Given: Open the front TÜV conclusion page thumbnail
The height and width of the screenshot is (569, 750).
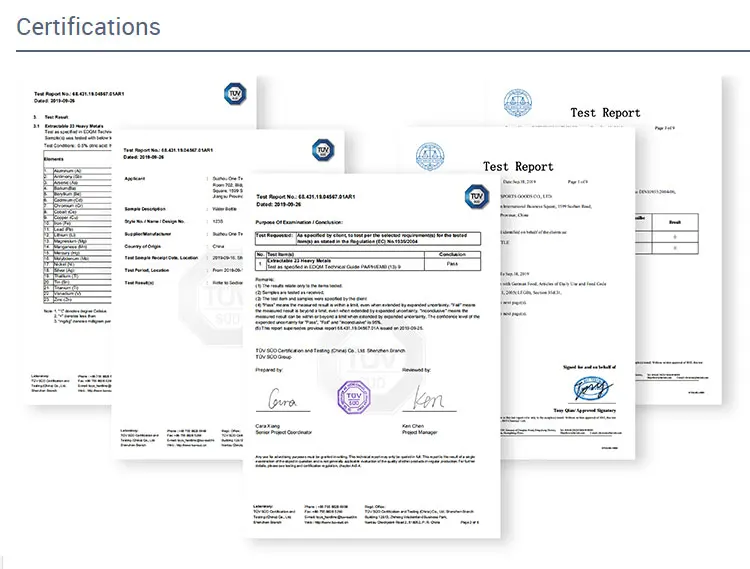Looking at the screenshot, I should click(x=372, y=356).
